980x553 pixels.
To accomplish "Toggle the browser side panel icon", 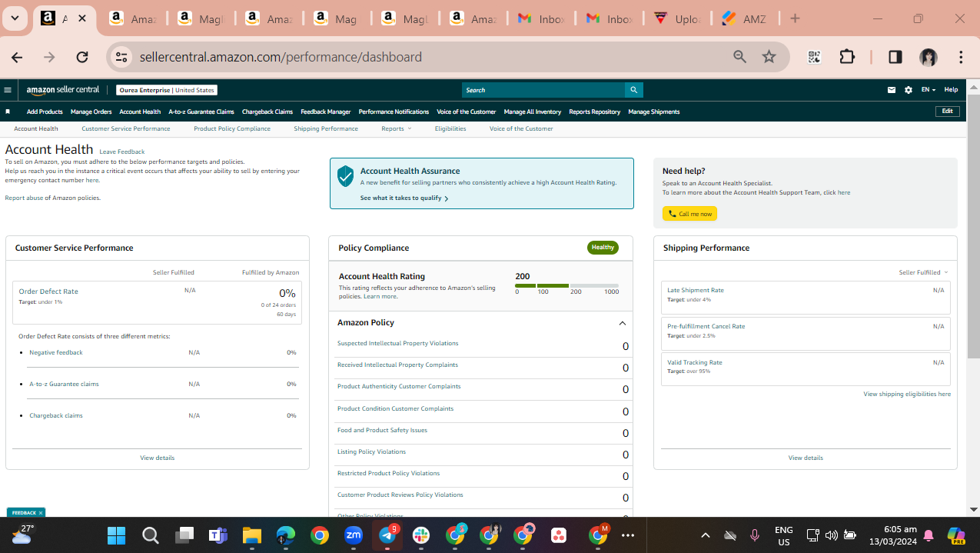I will point(895,57).
